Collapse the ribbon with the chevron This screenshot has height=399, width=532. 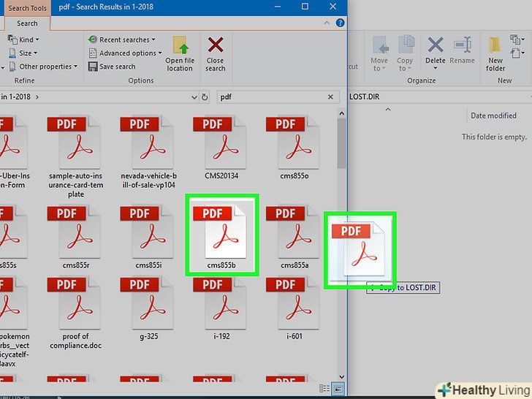tap(327, 23)
